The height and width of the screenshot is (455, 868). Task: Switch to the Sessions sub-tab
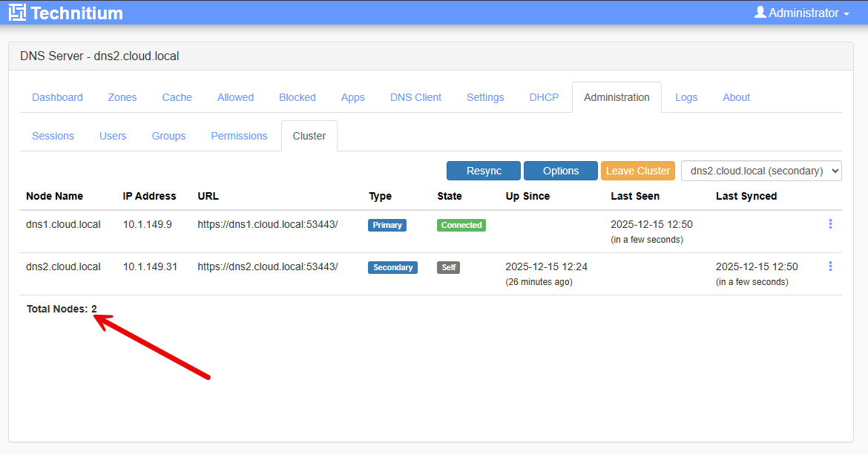click(53, 136)
